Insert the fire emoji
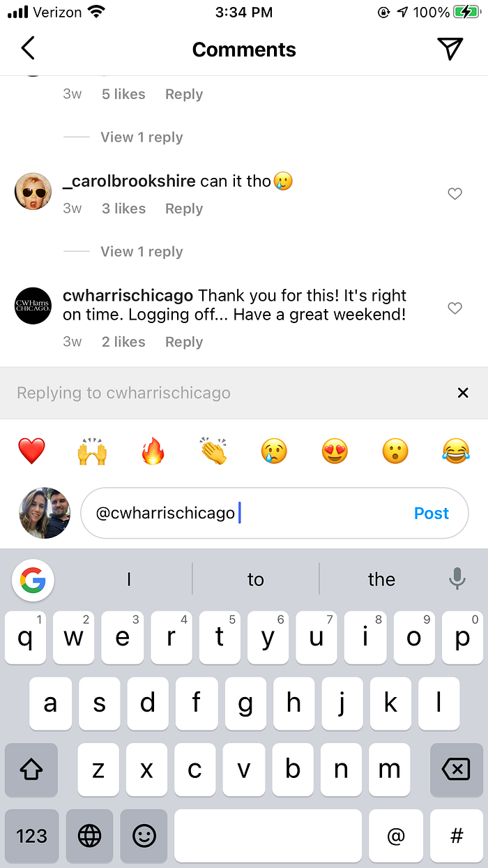 152,451
